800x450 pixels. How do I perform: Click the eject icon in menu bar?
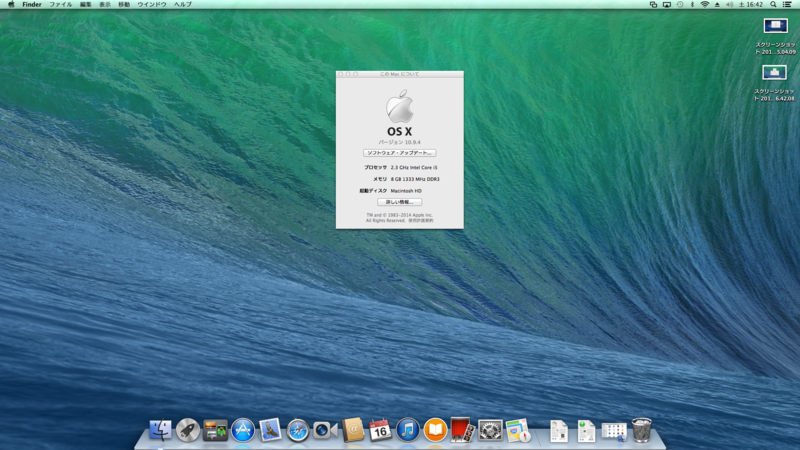(x=717, y=5)
